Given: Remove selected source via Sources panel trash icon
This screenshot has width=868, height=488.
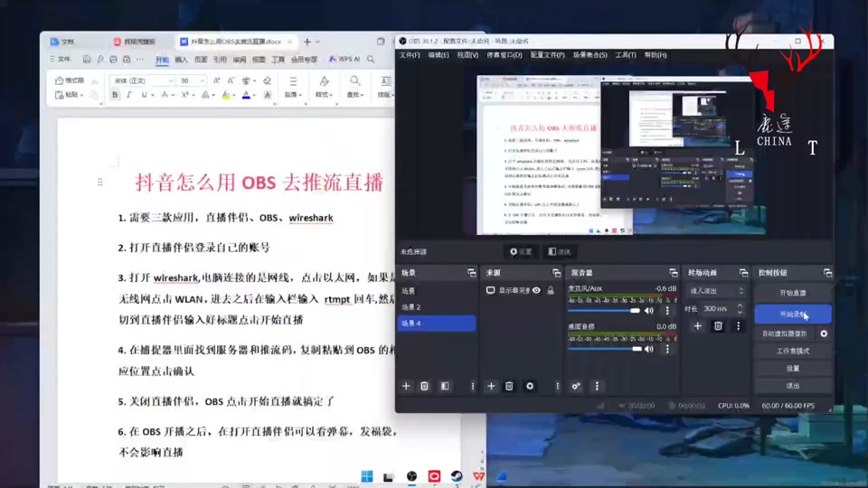Looking at the screenshot, I should tap(509, 386).
